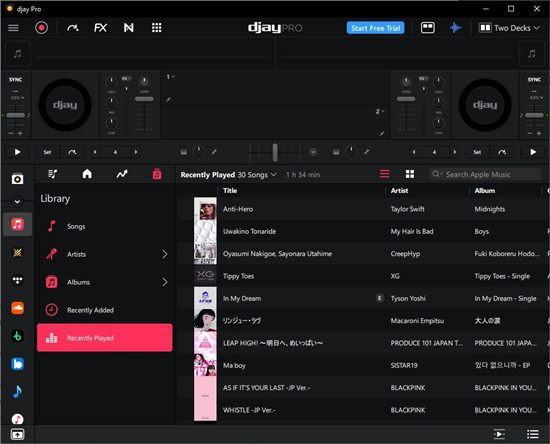550x444 pixels.
Task: Select the Apple Music source in sidebar
Action: coord(17,224)
